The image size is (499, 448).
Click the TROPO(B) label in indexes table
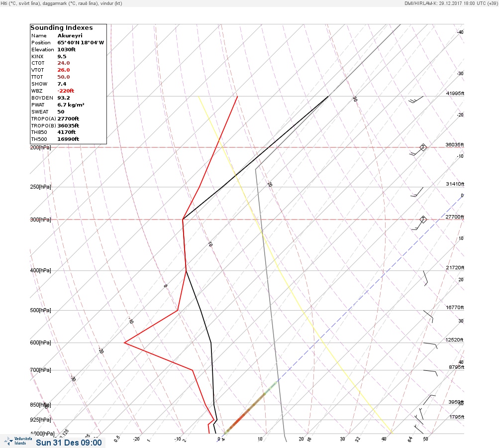point(44,126)
